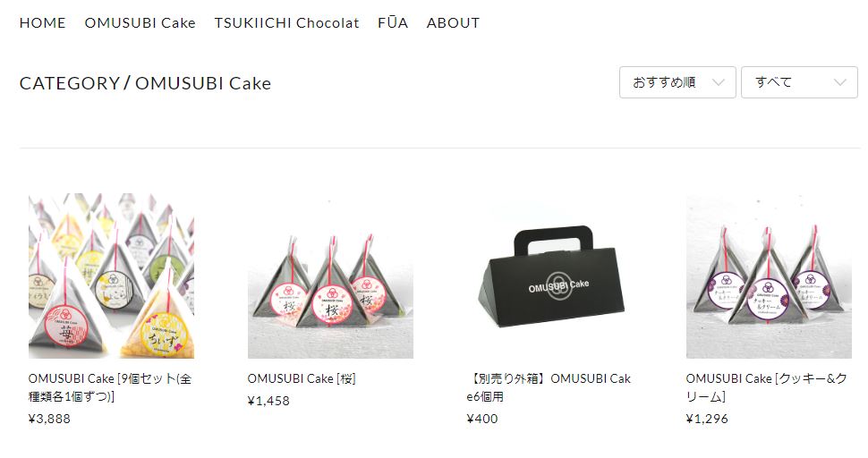Viewport: 868px width, 458px height.
Task: Click the chevron arrow in おすすめ順 box
Action: 718,83
